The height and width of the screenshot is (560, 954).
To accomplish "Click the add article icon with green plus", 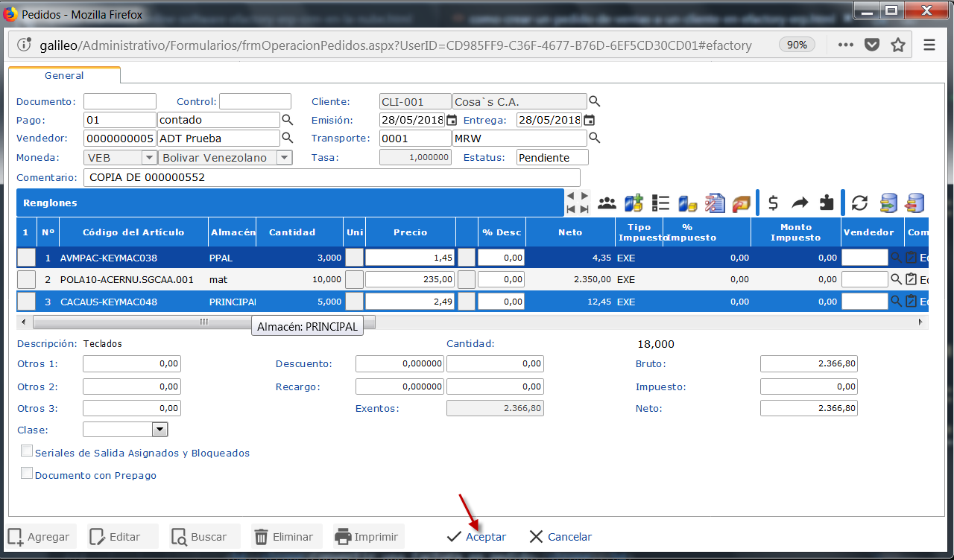I will 634,203.
